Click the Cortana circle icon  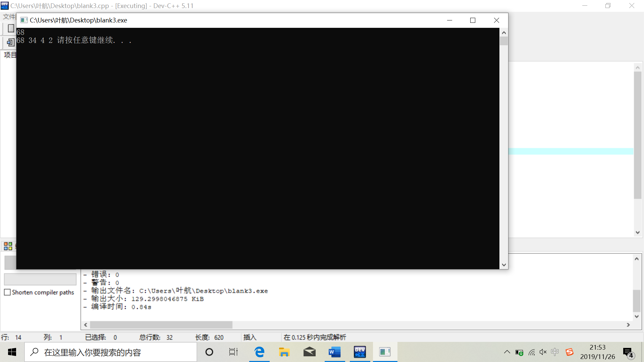209,352
